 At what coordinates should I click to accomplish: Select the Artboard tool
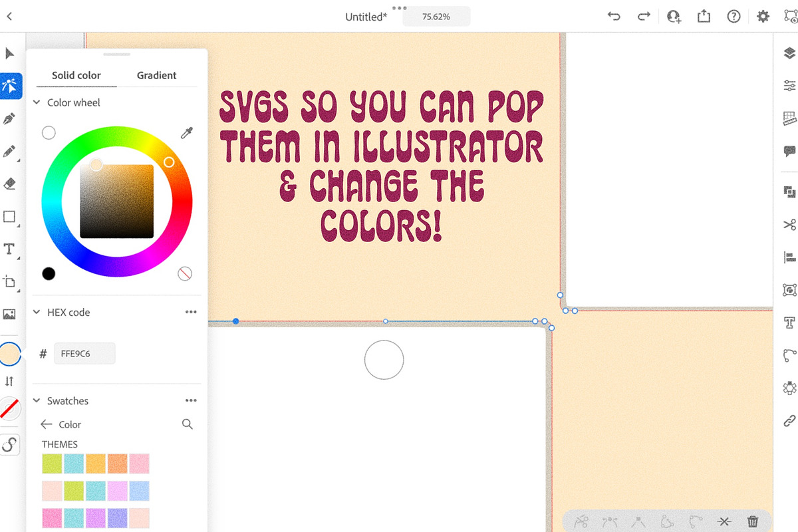(x=9, y=281)
